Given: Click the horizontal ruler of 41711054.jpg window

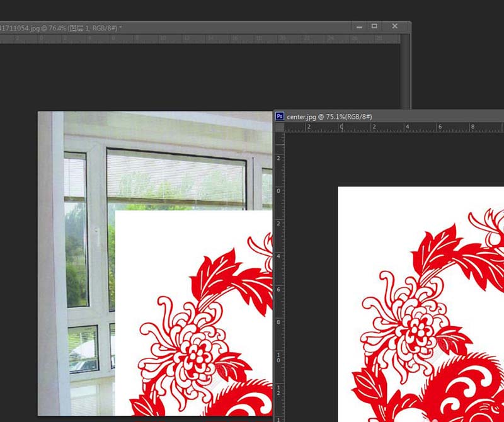Looking at the screenshot, I should (200, 39).
